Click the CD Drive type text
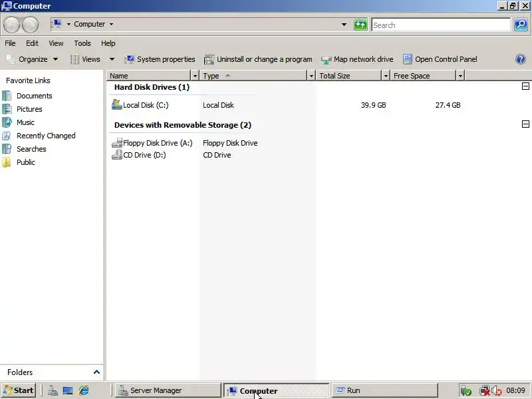Screen dimensions: 532x399 [217, 155]
